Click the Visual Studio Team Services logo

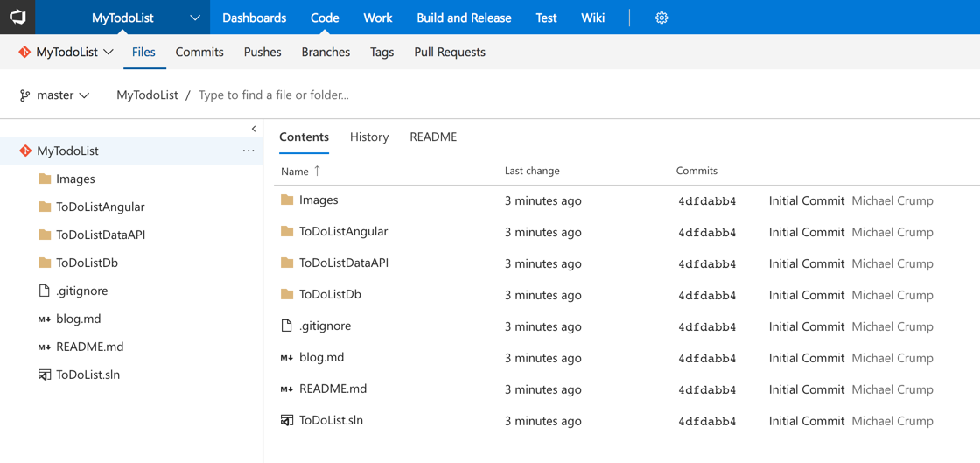(17, 18)
